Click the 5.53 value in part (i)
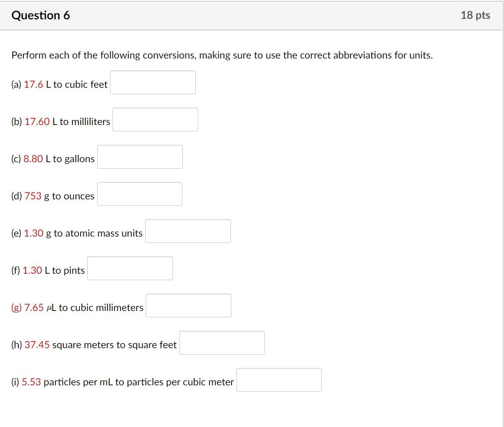 (x=32, y=382)
